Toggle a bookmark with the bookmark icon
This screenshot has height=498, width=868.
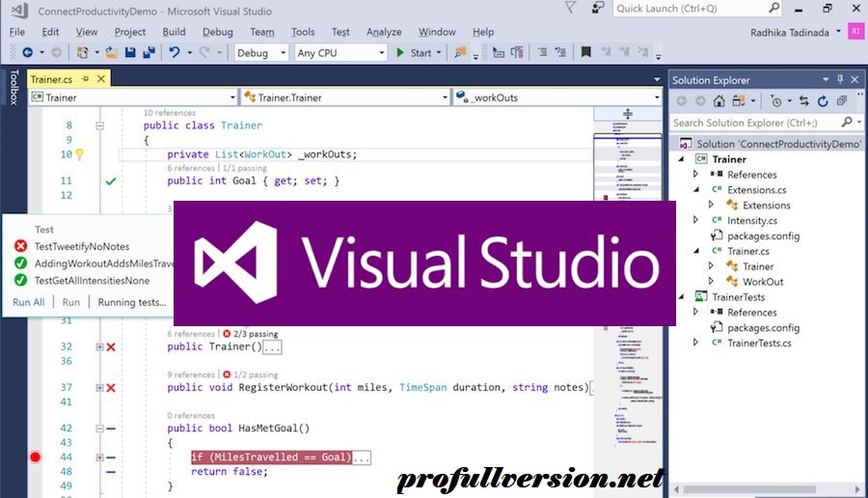tap(585, 52)
